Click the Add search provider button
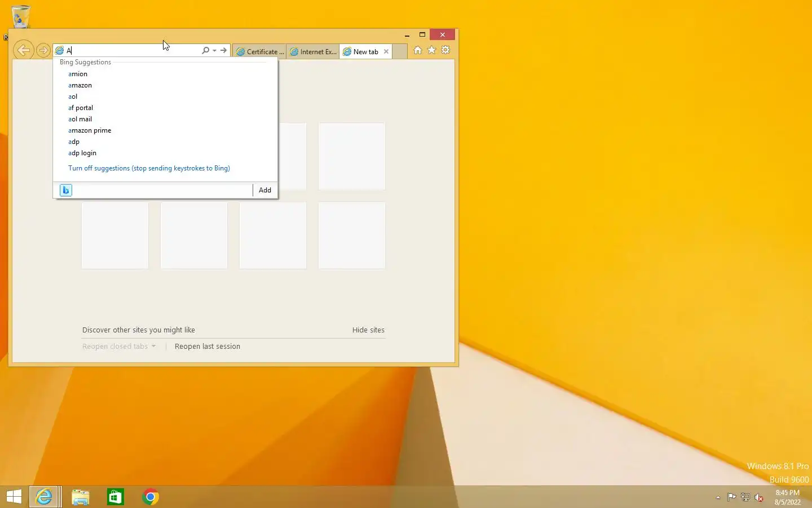Image resolution: width=812 pixels, height=508 pixels. tap(265, 190)
